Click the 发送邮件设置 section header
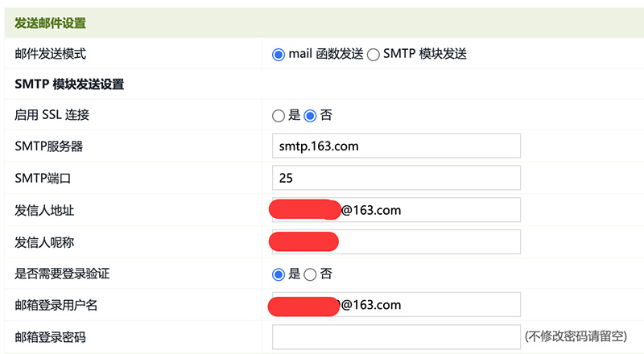Viewport: 644px width, 354px height. click(51, 23)
